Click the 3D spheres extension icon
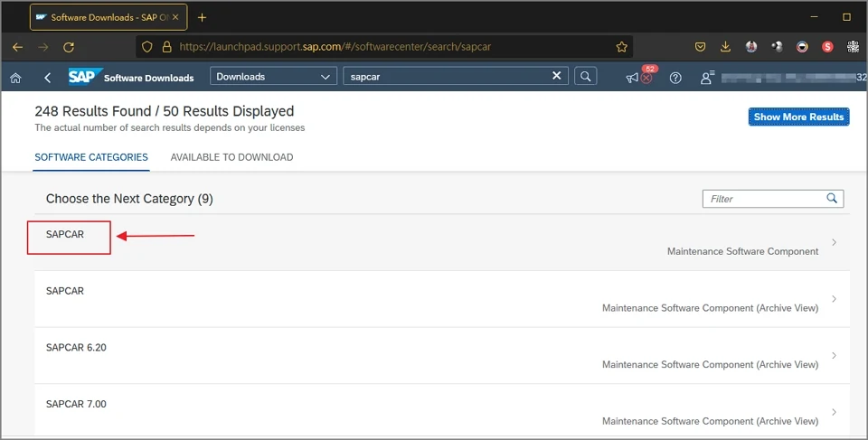 pyautogui.click(x=777, y=47)
